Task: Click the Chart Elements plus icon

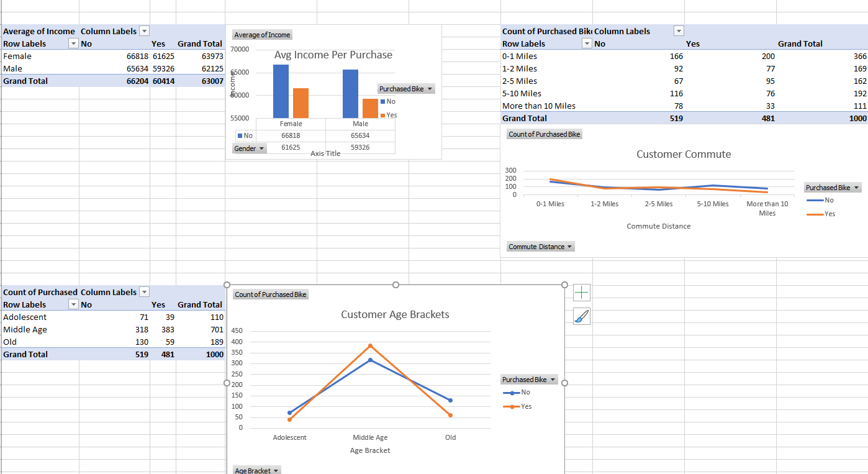Action: (x=582, y=292)
